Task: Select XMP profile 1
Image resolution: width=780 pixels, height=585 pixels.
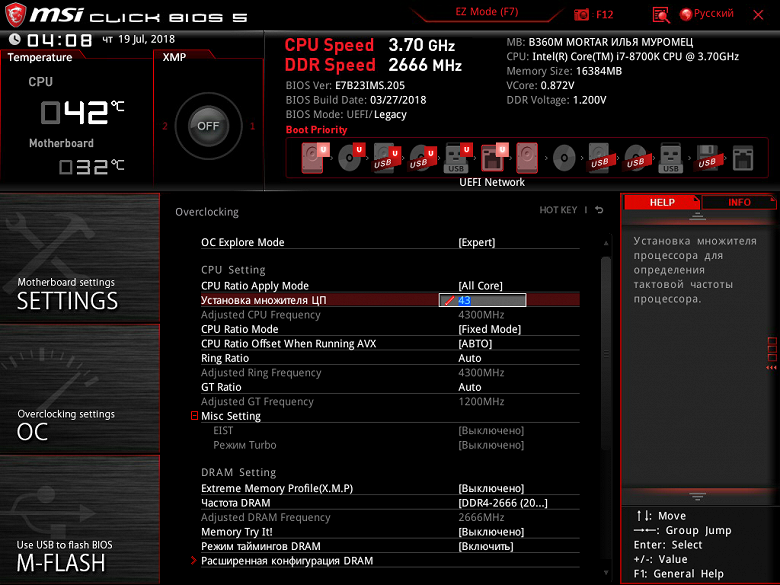Action: click(x=252, y=126)
